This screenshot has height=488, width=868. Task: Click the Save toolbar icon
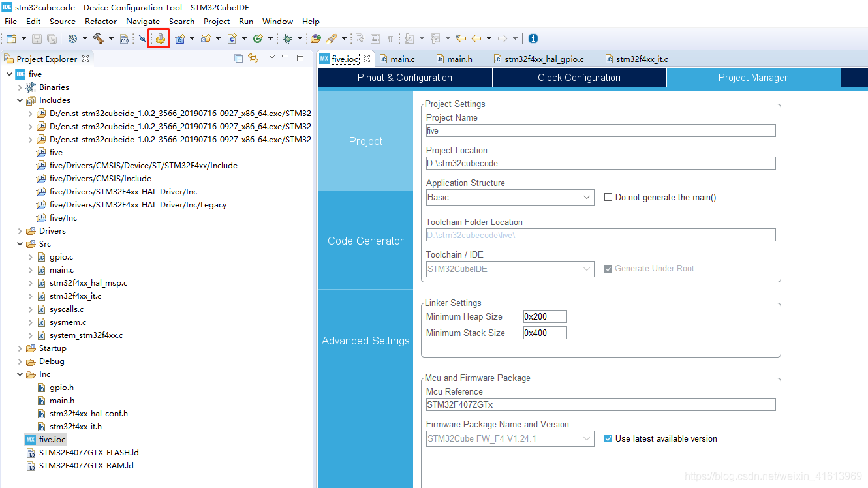click(37, 38)
